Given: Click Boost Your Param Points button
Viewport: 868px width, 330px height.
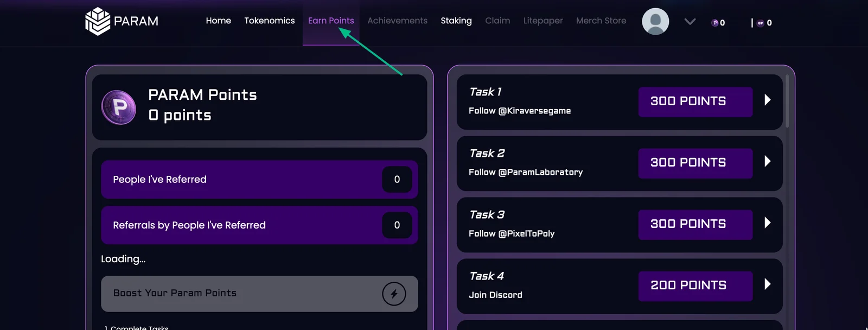Looking at the screenshot, I should [259, 294].
